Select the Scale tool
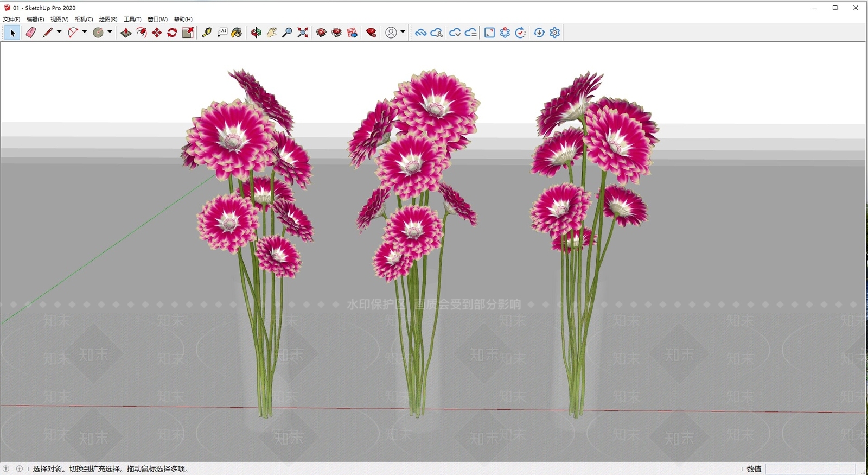Image resolution: width=868 pixels, height=475 pixels. click(188, 33)
